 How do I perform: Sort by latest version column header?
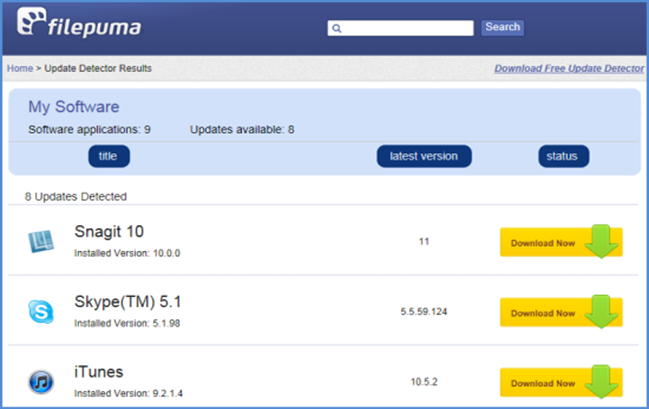(424, 156)
